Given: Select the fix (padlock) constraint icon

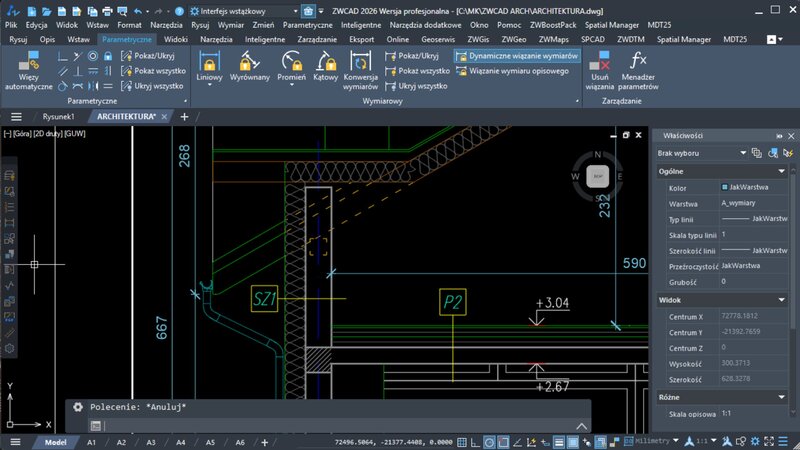Looking at the screenshot, I should point(108,56).
